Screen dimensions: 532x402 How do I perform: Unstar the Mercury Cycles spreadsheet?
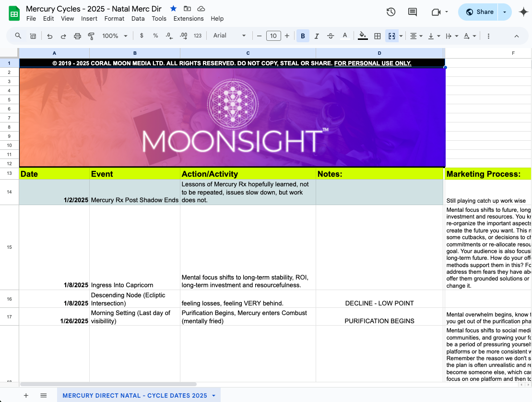[173, 8]
